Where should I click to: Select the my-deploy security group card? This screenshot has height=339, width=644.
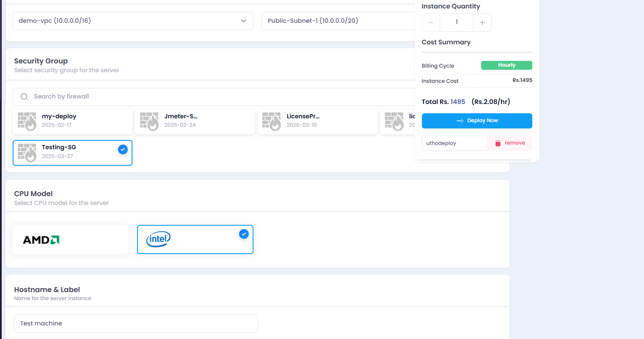coord(72,122)
